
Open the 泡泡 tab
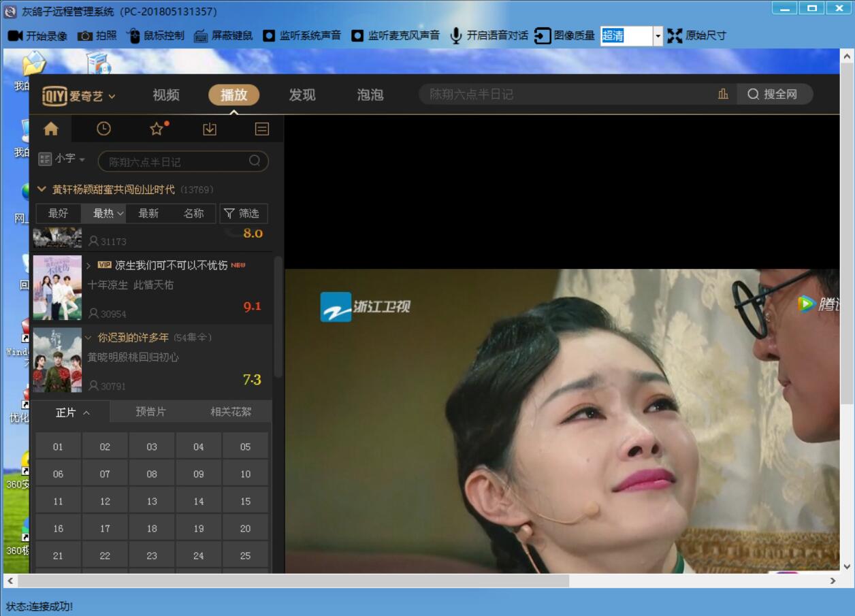coord(370,95)
